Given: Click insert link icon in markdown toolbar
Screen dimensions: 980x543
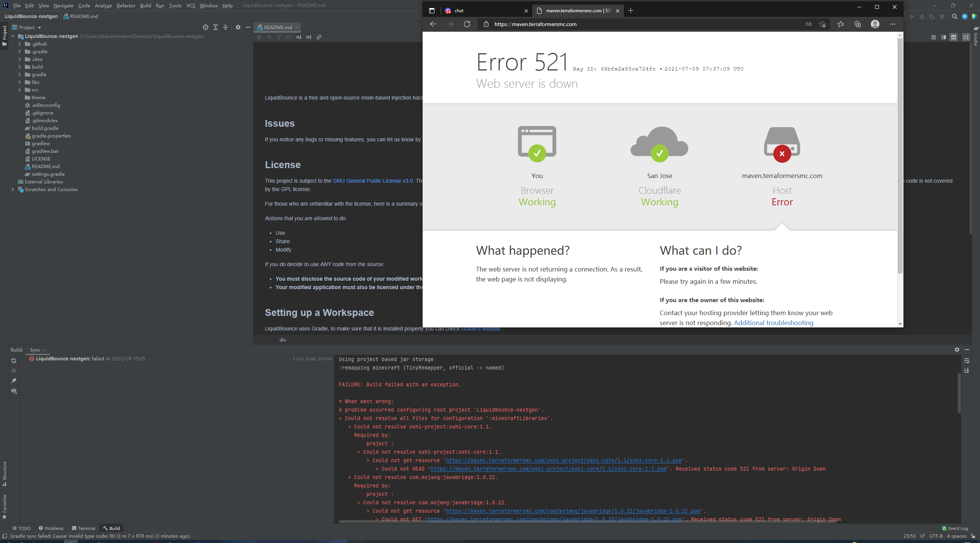Looking at the screenshot, I should click(319, 37).
